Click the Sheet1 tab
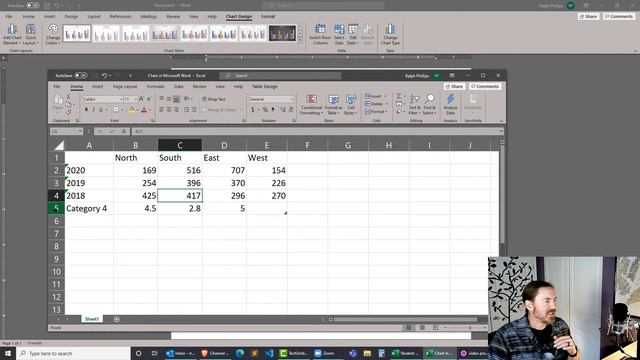Viewport: 640px width, 360px height. coord(92,319)
